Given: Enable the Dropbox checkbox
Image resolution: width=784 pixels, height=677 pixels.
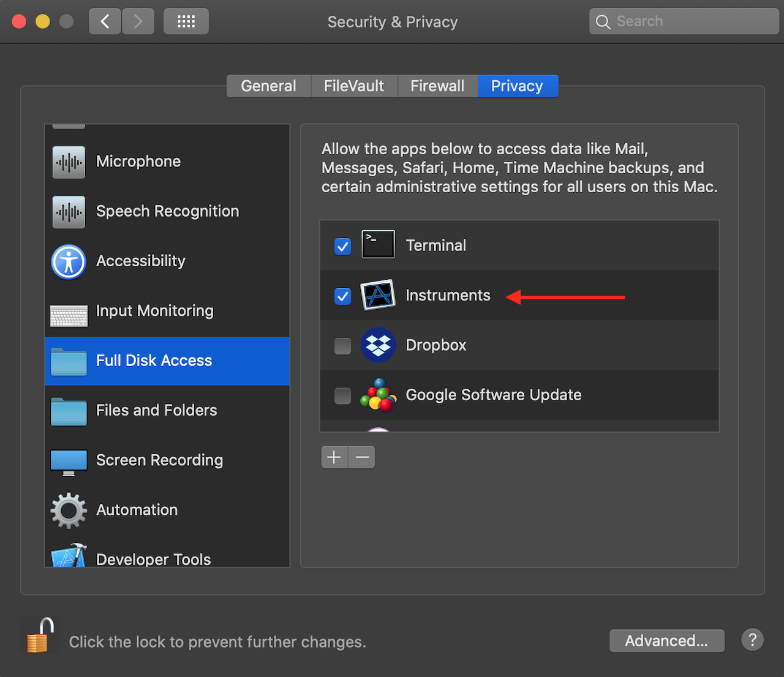Looking at the screenshot, I should [343, 346].
